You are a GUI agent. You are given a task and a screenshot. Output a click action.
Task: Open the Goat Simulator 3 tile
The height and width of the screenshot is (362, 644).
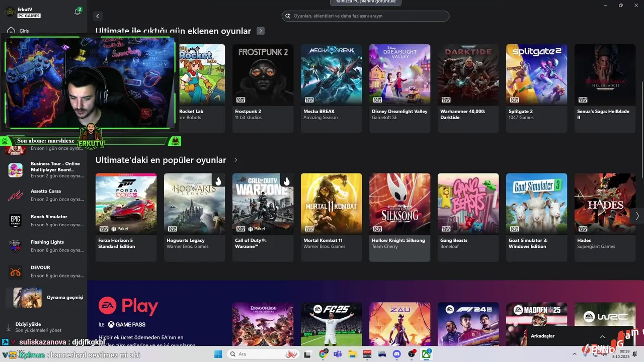click(536, 217)
